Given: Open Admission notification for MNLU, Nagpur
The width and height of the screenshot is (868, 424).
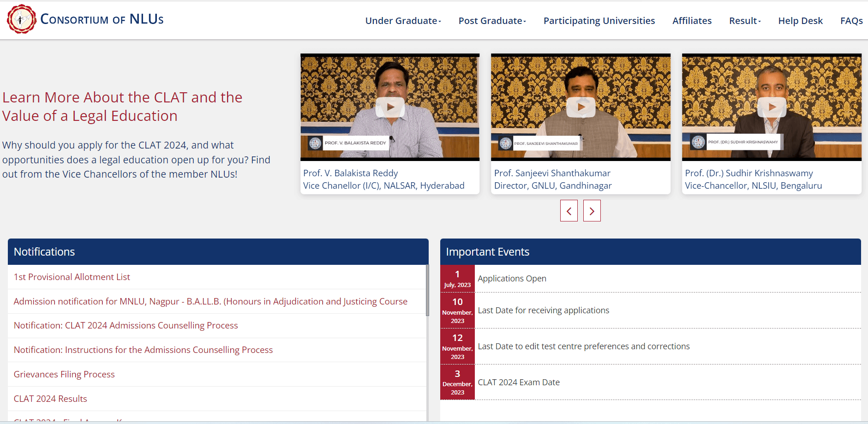Looking at the screenshot, I should (210, 301).
